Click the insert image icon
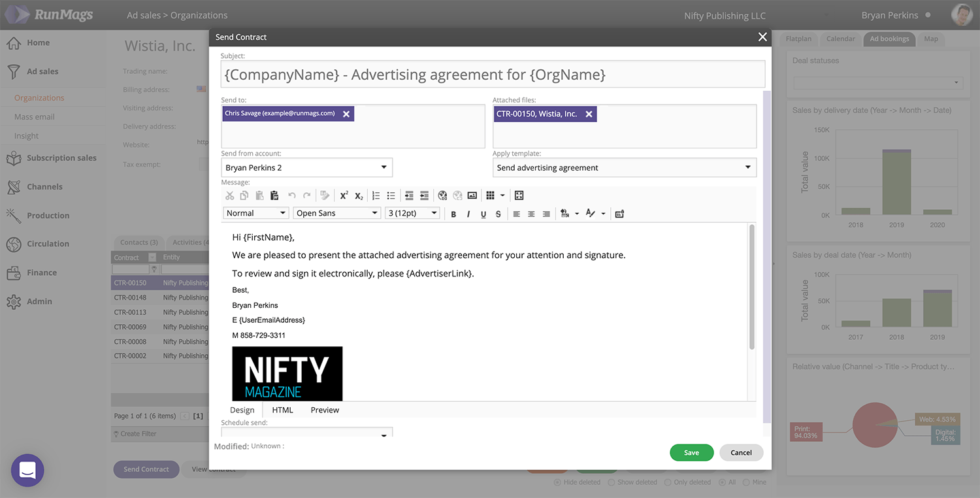 point(472,195)
